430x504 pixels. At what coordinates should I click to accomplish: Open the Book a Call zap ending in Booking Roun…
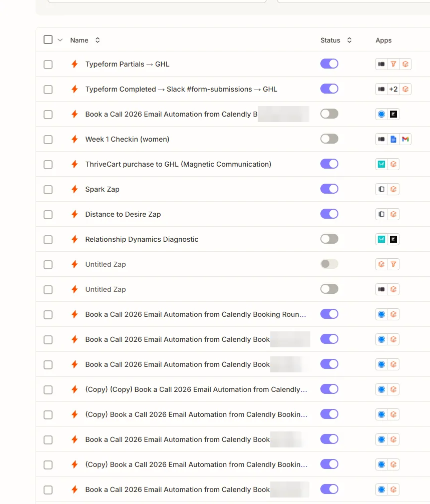point(195,314)
